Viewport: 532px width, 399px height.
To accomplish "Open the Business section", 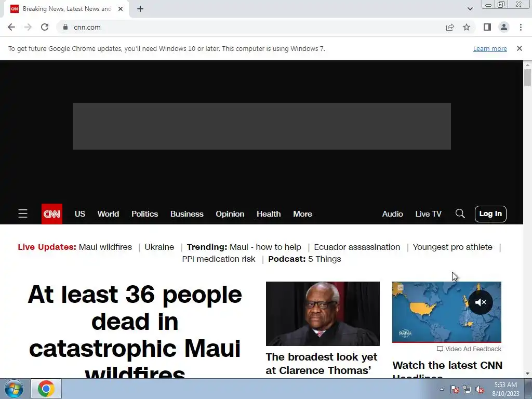I will (x=187, y=214).
